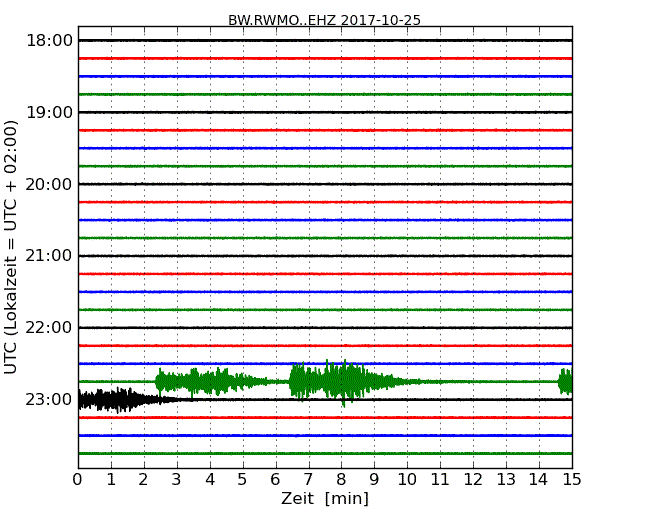Click the x-axis tick label 11
This screenshot has height=520, width=650.
pos(440,479)
